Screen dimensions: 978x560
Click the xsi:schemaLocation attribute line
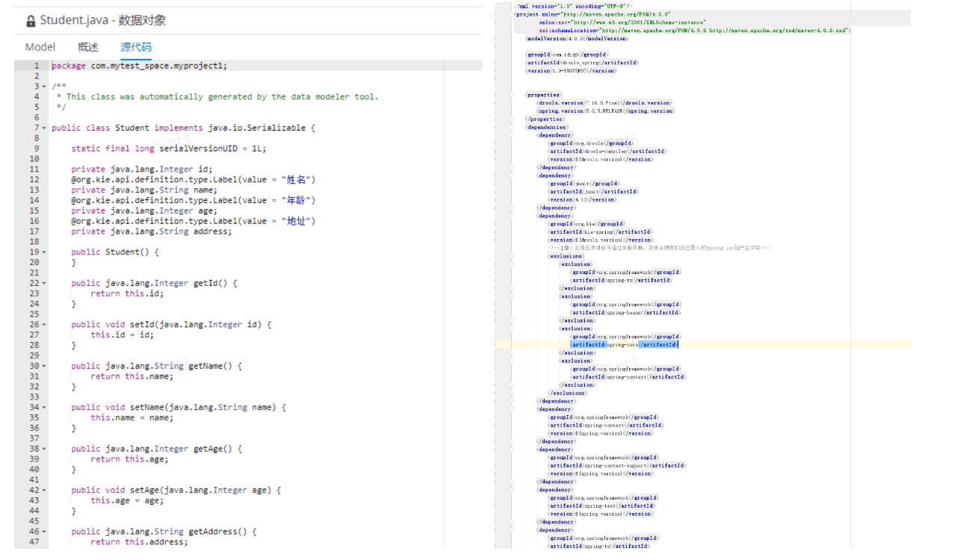point(694,31)
